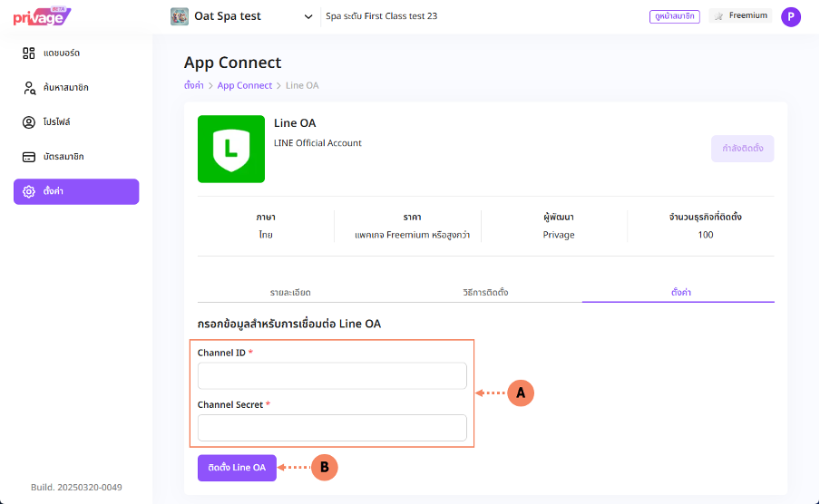Click the App Connect breadcrumb link
The image size is (820, 504).
coord(244,85)
